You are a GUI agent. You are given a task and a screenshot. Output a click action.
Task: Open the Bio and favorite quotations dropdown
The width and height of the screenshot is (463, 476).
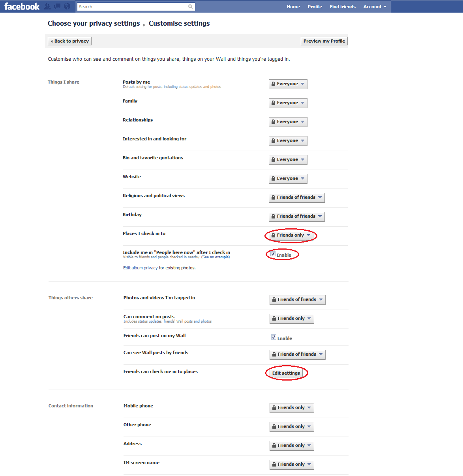pyautogui.click(x=288, y=160)
